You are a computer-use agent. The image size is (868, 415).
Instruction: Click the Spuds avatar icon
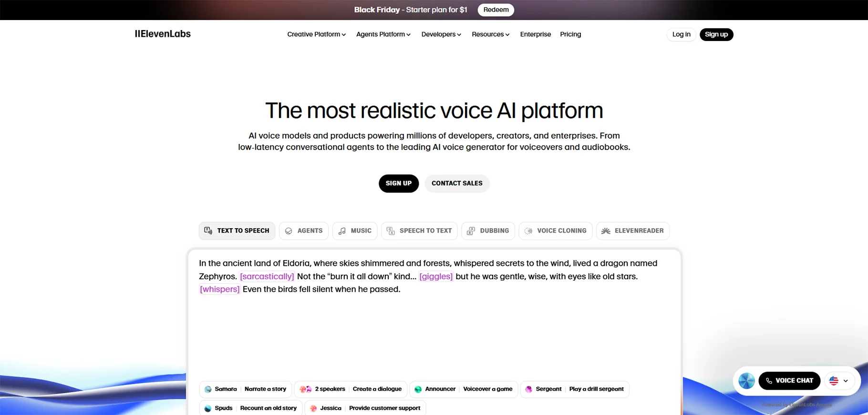click(208, 408)
